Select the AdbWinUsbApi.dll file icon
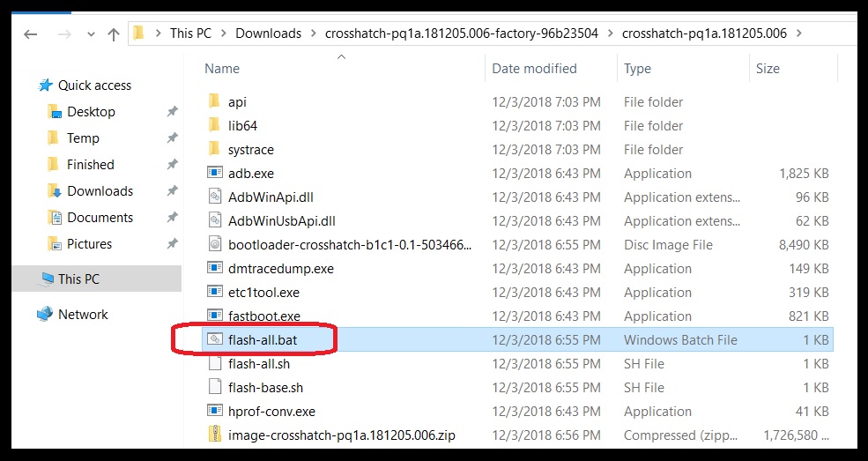The width and height of the screenshot is (868, 461). 215,221
